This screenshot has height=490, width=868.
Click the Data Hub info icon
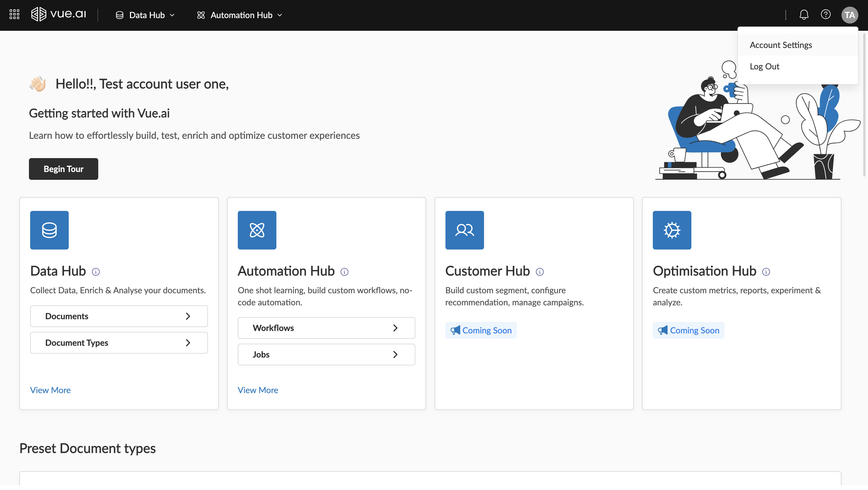96,272
